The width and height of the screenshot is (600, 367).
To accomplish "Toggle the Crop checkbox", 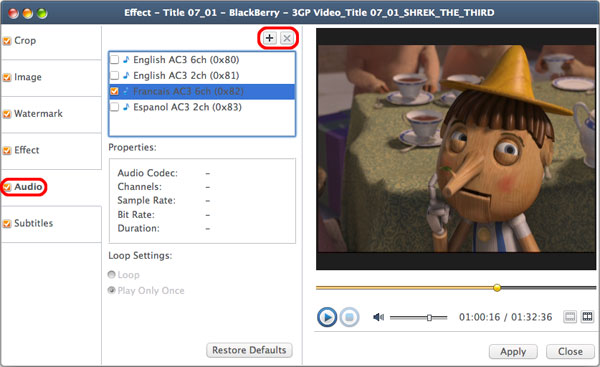I will point(7,41).
